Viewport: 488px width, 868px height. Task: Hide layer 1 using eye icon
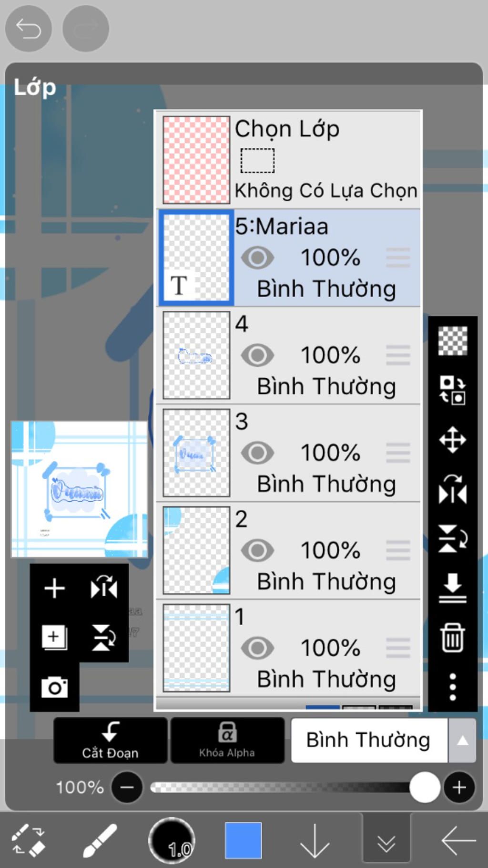click(257, 648)
